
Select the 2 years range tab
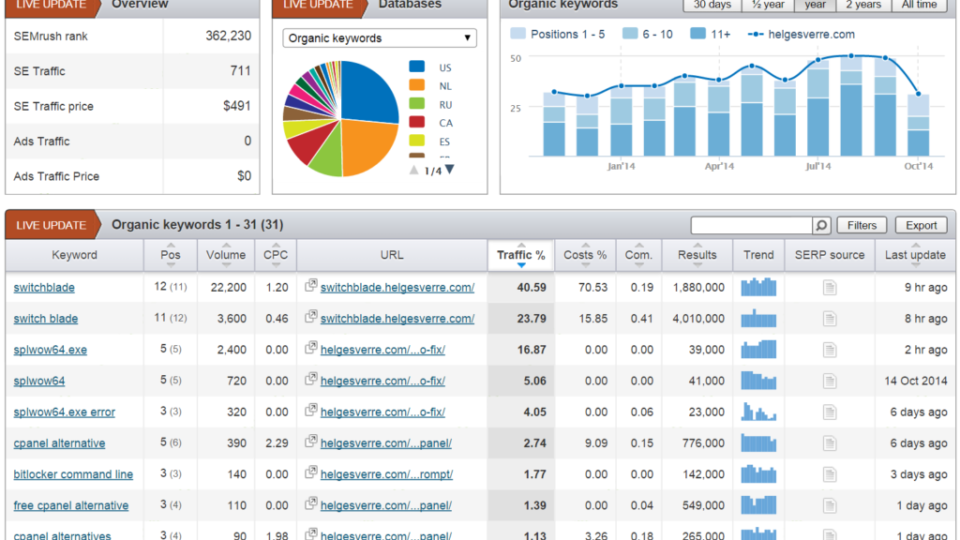click(863, 5)
